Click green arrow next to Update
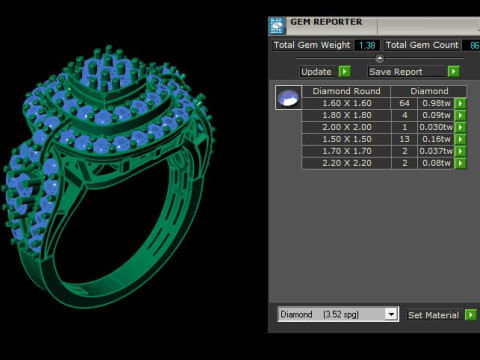The image size is (480, 360). pyautogui.click(x=344, y=71)
